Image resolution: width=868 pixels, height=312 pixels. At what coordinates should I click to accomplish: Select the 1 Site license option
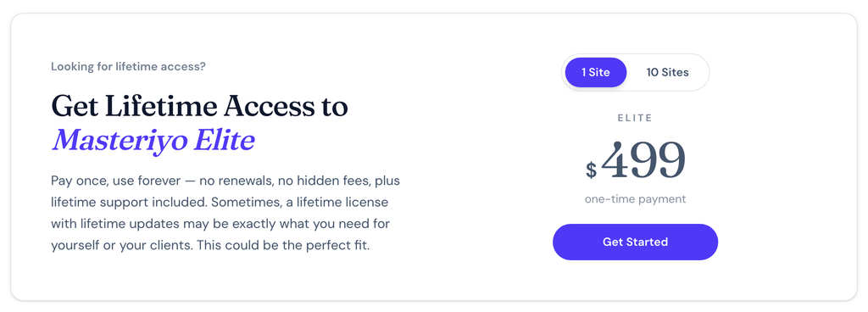tap(596, 72)
